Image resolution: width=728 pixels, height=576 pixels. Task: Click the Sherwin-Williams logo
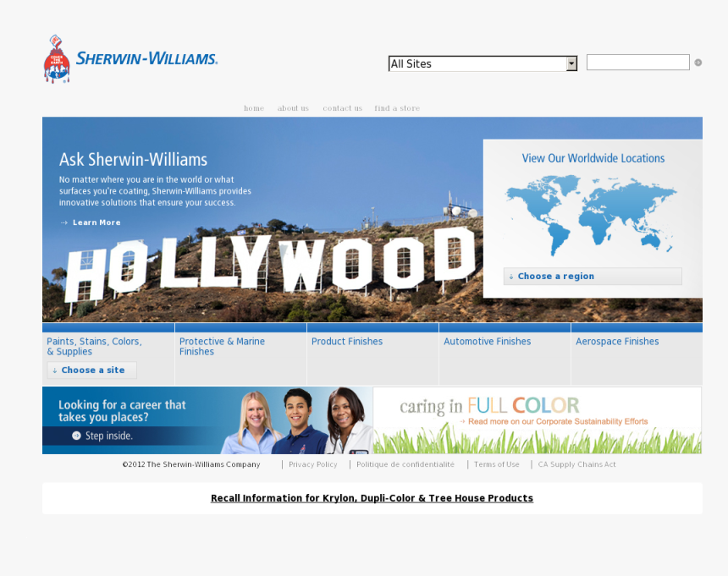130,59
